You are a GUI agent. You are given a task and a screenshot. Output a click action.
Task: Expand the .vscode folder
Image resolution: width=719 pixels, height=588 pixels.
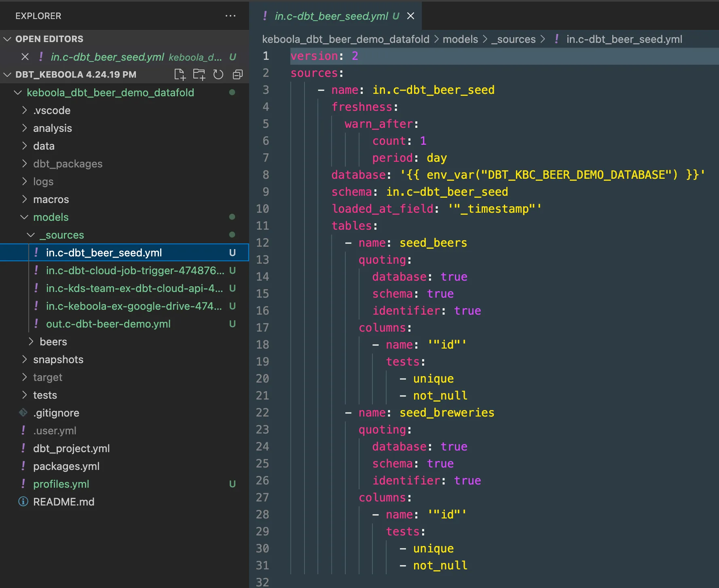click(x=25, y=110)
